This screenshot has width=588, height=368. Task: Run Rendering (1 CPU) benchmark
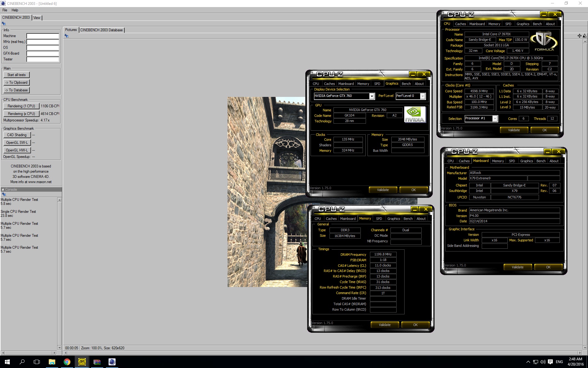point(21,106)
